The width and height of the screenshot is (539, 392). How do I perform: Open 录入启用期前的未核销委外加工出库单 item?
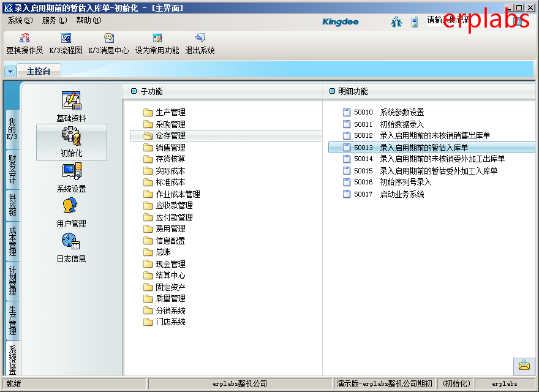pyautogui.click(x=442, y=159)
